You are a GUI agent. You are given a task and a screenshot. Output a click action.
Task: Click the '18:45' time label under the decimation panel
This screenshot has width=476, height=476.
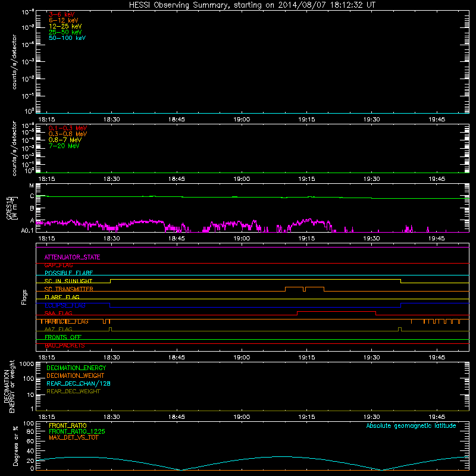click(x=177, y=417)
